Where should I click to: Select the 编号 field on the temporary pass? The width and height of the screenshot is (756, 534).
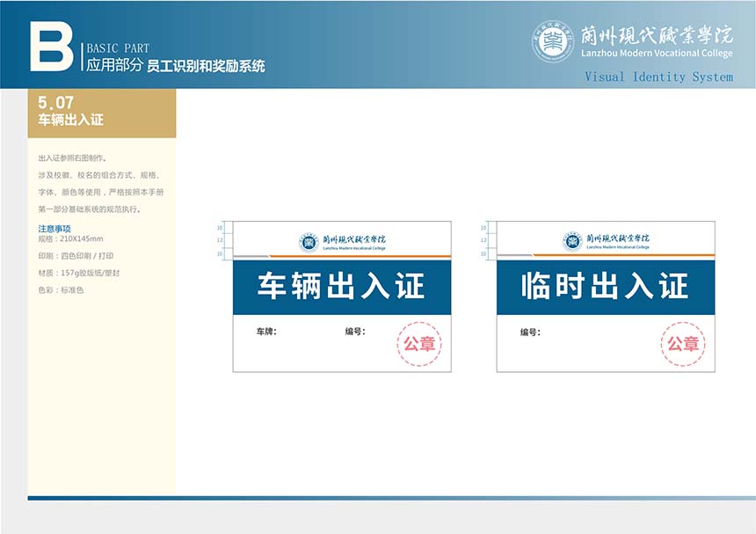click(529, 333)
